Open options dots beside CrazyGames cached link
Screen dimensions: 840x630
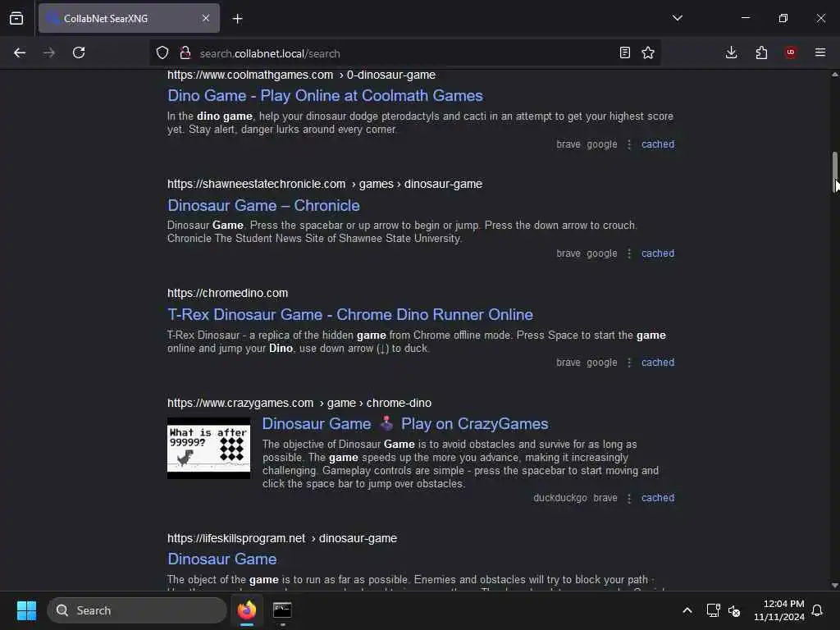[629, 498]
